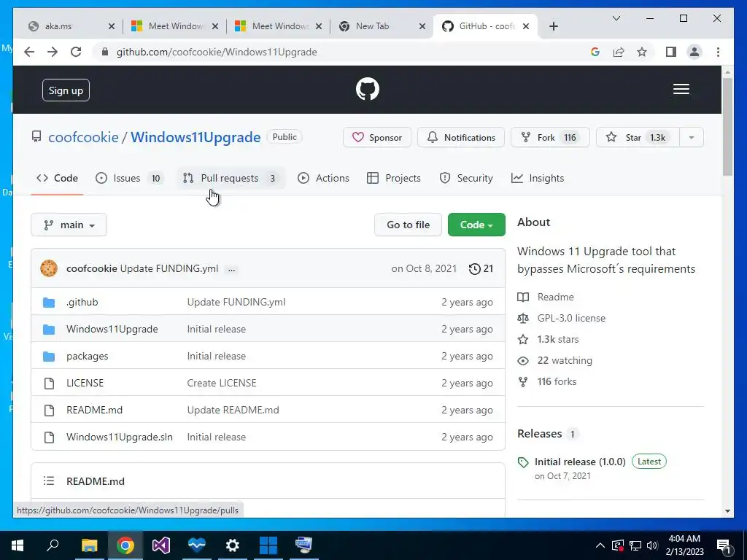747x560 pixels.
Task: Click the Sign up button
Action: pyautogui.click(x=66, y=90)
